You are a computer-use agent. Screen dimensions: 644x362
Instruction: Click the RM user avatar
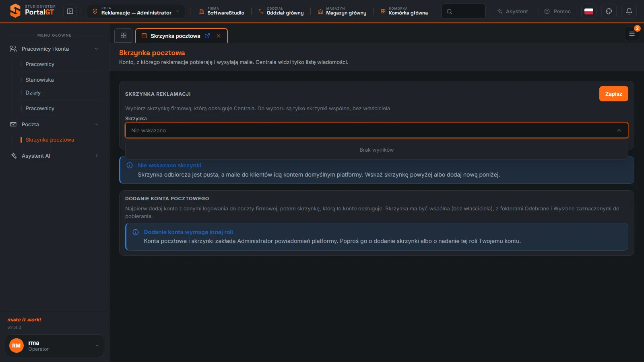17,346
